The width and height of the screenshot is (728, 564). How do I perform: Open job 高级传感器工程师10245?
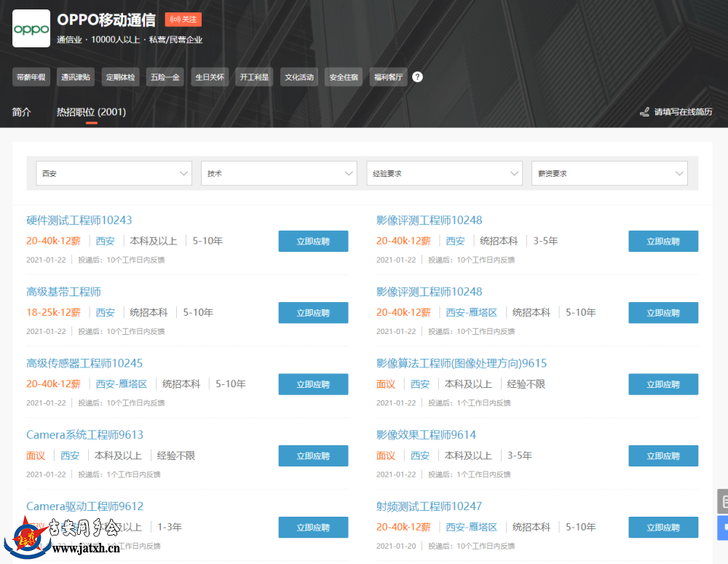pyautogui.click(x=84, y=363)
